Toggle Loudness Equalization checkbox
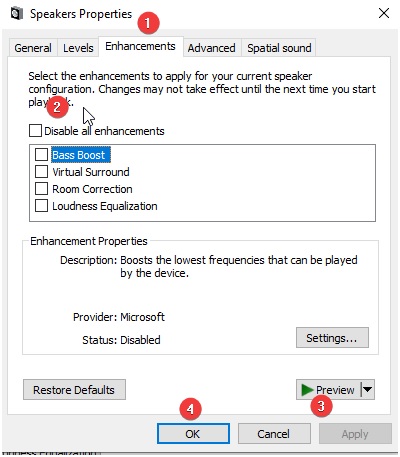 (x=41, y=206)
